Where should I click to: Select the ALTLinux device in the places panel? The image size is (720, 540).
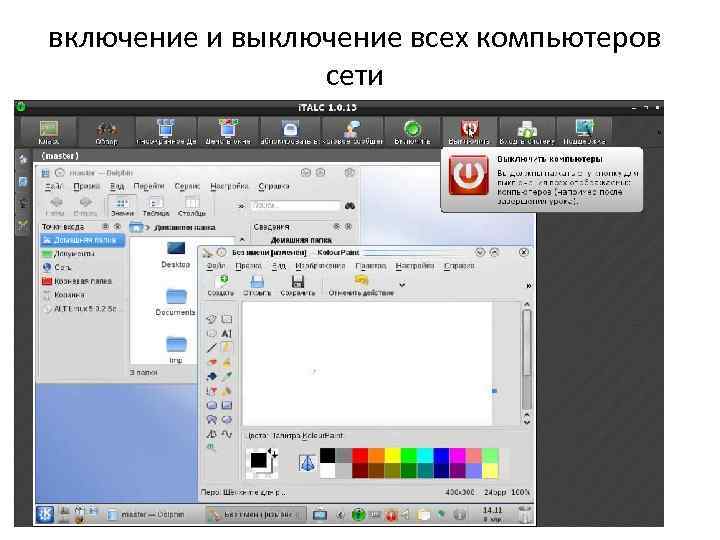pyautogui.click(x=82, y=309)
